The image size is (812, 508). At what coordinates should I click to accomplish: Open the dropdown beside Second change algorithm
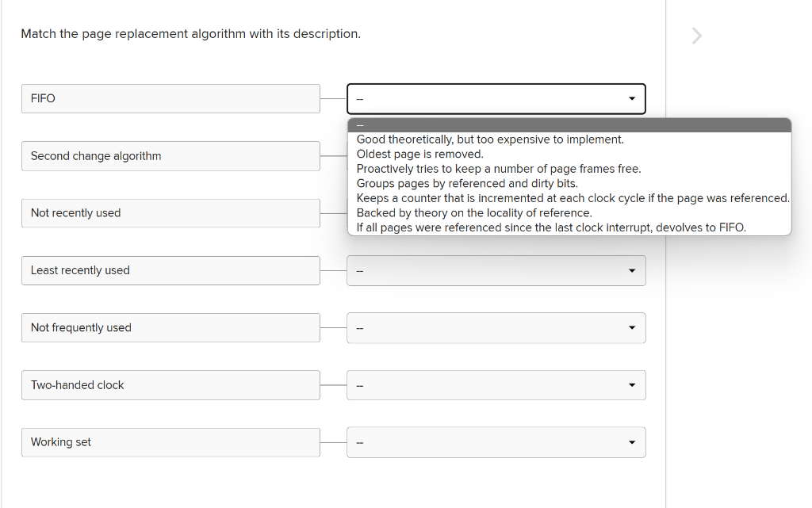tap(496, 156)
